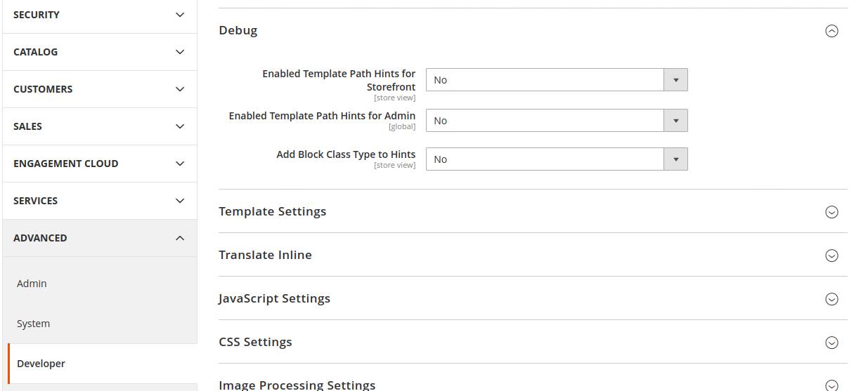Screen dimensions: 868x391
Task: Click the Enabled Template Path Hints for Admin label
Action: click(322, 116)
